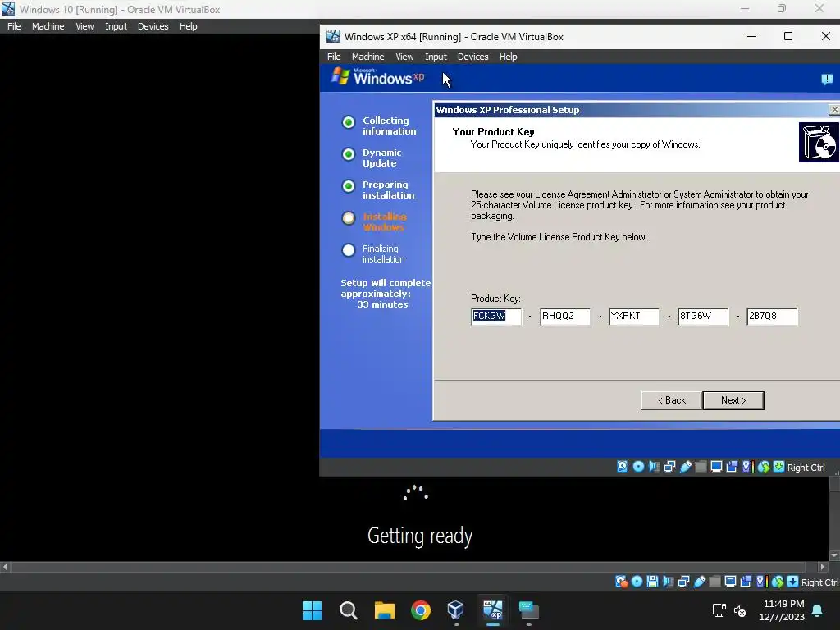Click floppy disk indicator in Windows 10 status bar
The height and width of the screenshot is (630, 840).
652,582
